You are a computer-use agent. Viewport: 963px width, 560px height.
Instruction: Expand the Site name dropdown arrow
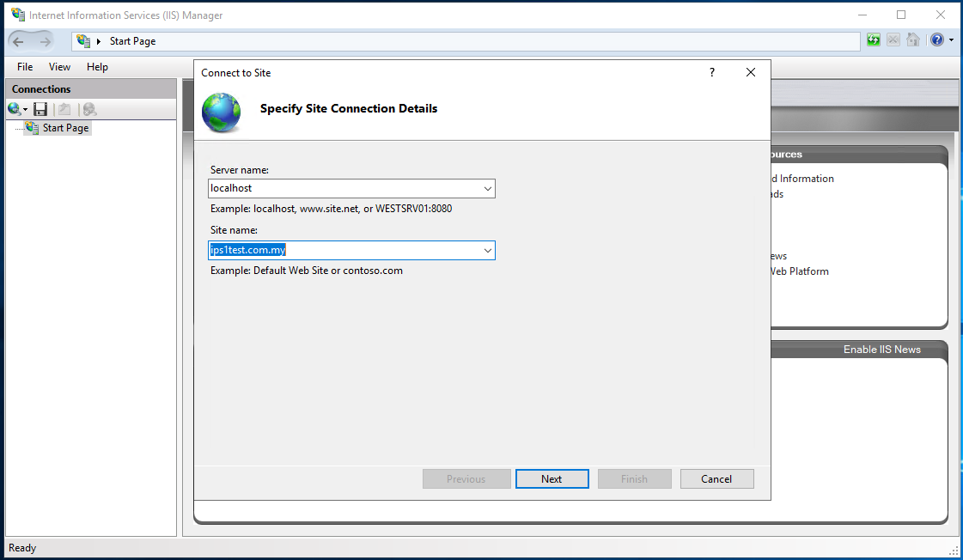pyautogui.click(x=488, y=251)
